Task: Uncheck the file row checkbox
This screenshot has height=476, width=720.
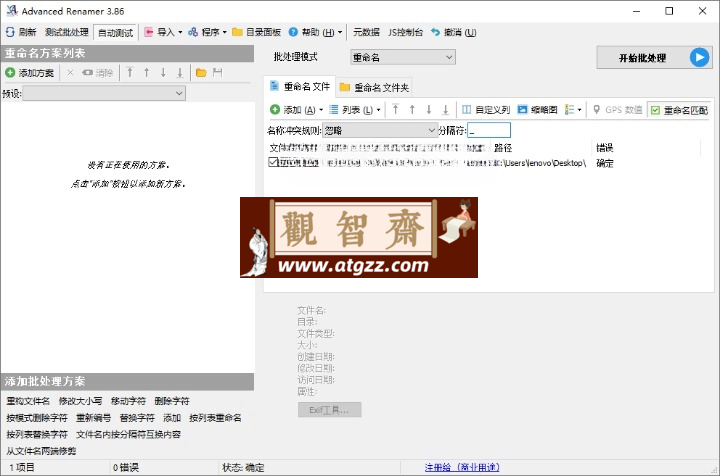Action: [x=273, y=162]
